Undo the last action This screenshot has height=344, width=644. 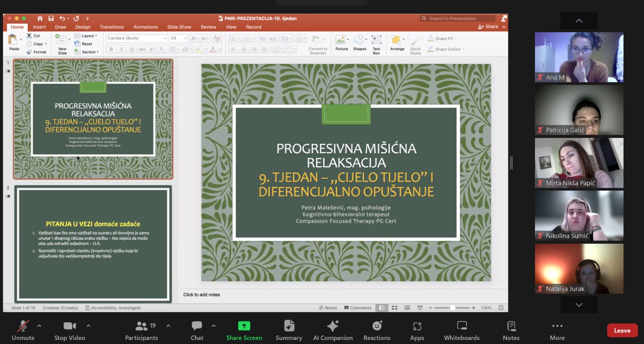click(62, 18)
